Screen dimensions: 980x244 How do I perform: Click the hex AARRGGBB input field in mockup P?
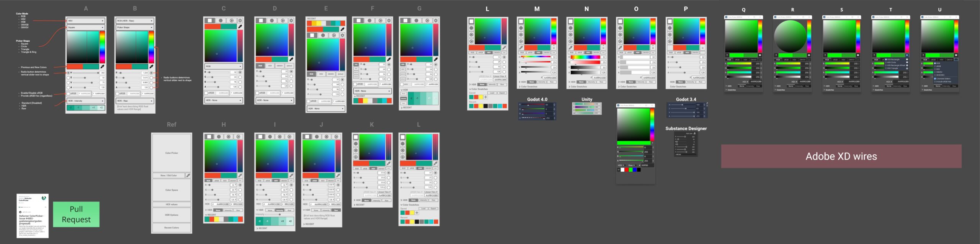tap(698, 78)
